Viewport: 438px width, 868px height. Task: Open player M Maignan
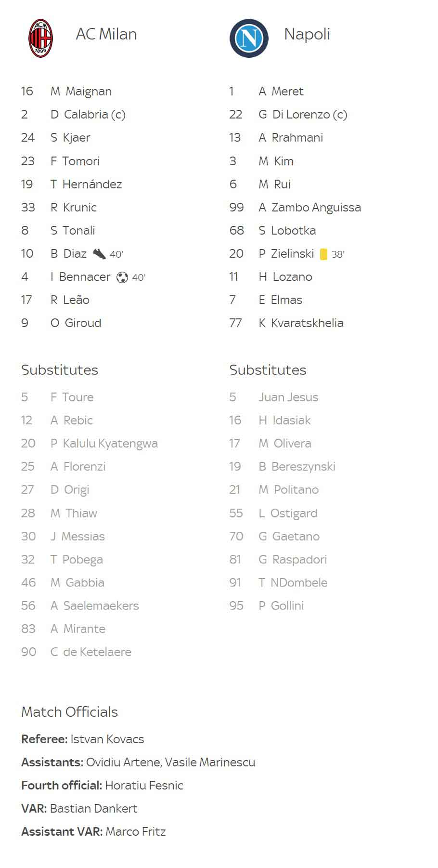click(81, 91)
